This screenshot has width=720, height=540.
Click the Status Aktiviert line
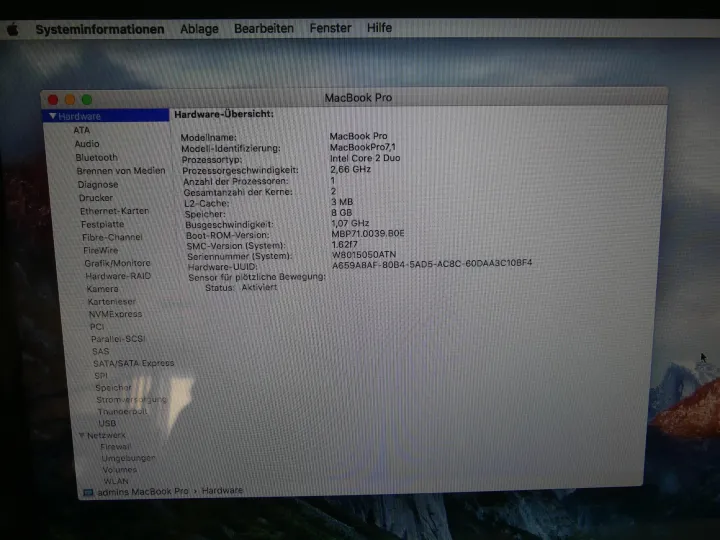(x=241, y=287)
